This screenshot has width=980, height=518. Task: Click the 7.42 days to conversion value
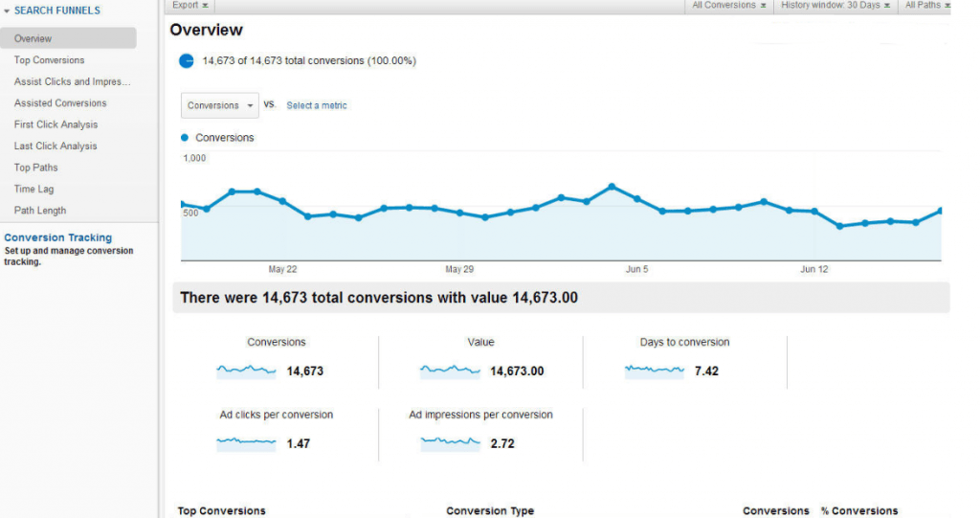coord(706,372)
